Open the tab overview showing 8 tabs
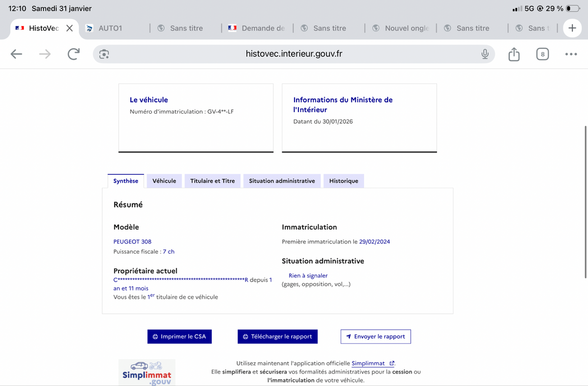Screen dimensions: 588x386 coord(542,54)
